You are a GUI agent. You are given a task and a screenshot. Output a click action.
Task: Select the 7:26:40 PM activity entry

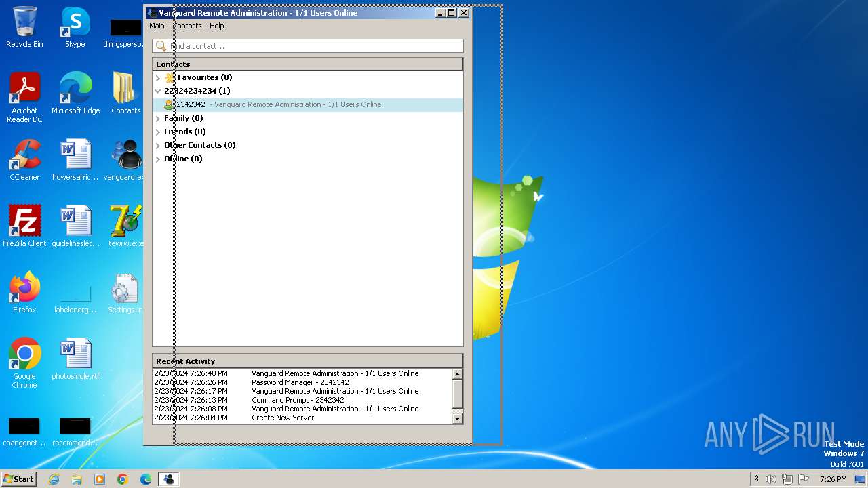[302, 373]
